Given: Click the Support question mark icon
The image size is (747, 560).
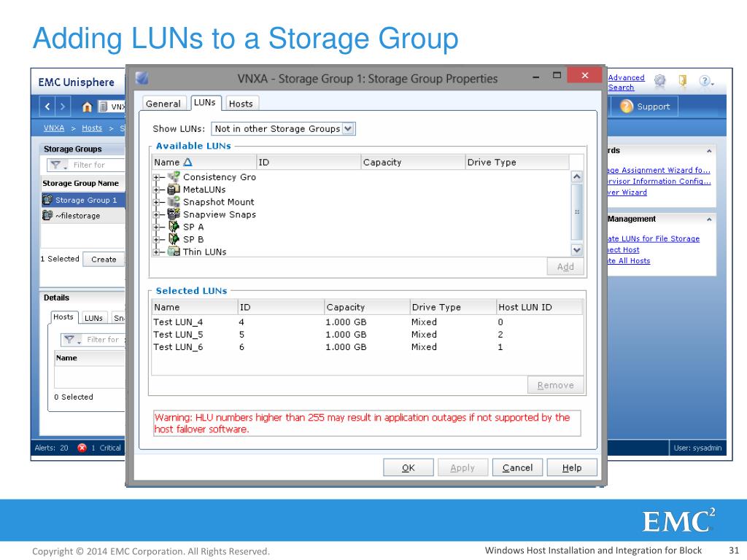Looking at the screenshot, I should [627, 106].
